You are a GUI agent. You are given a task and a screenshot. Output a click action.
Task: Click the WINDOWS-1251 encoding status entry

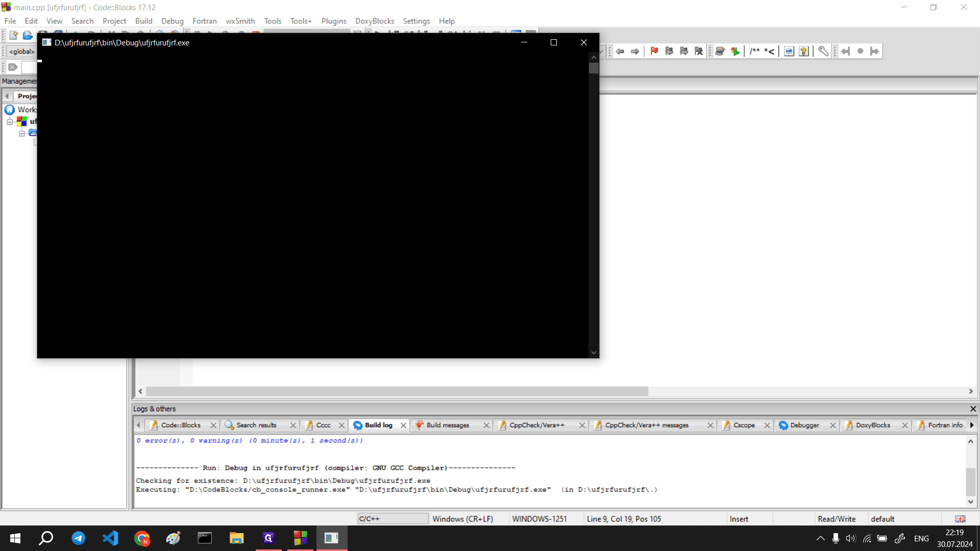point(539,519)
